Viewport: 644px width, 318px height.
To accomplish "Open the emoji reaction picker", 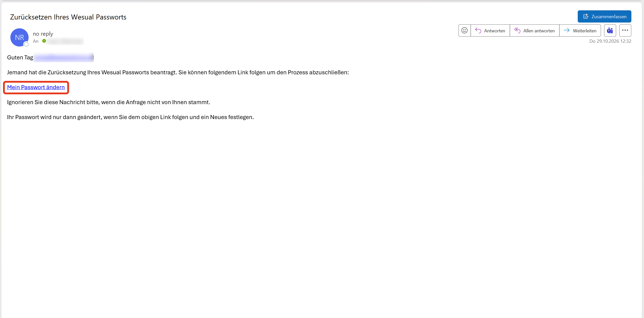I will [464, 31].
